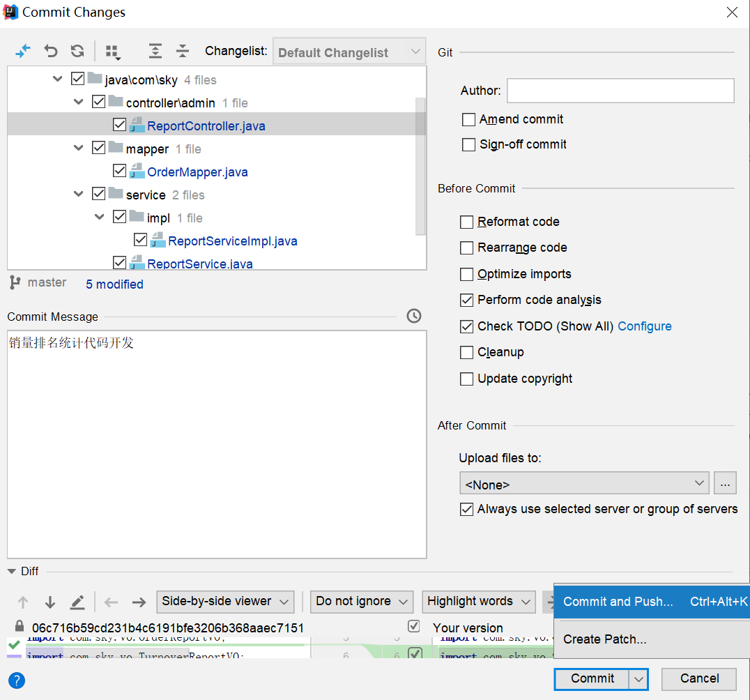Screen dimensions: 750x700
Task: Click the Expand All icon
Action: pos(155,51)
